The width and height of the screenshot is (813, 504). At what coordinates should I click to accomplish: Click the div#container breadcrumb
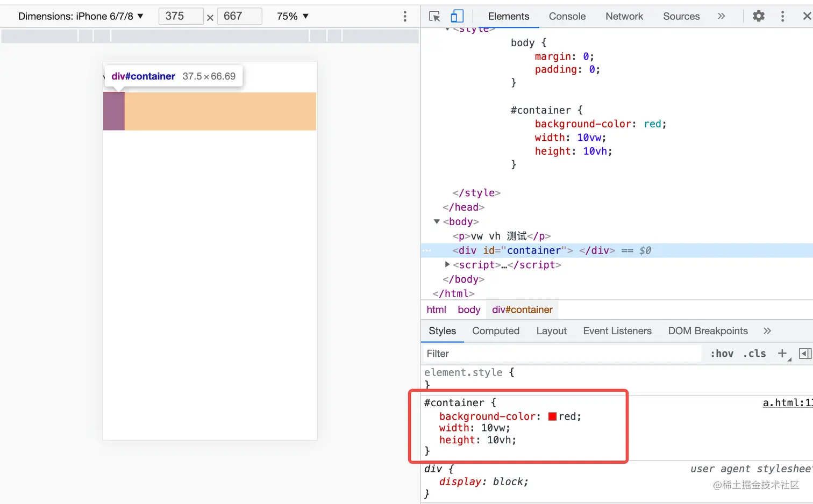coord(522,309)
